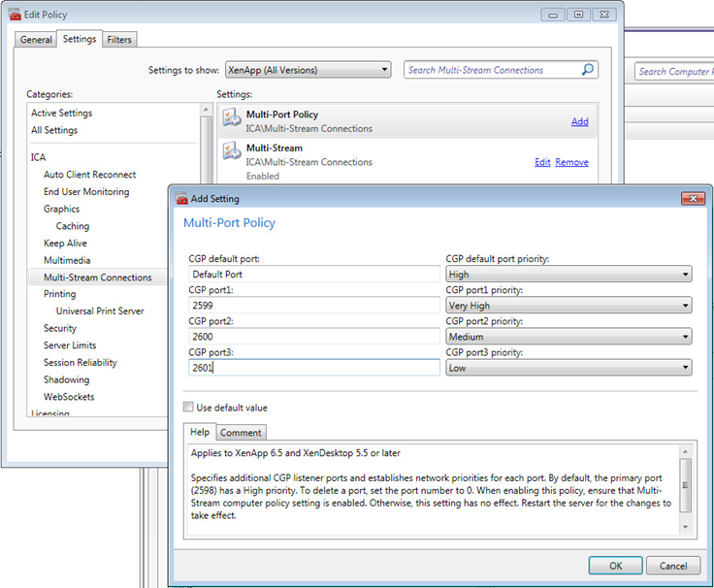The image size is (714, 588).
Task: Click the CGP port2 field
Action: pyautogui.click(x=314, y=337)
